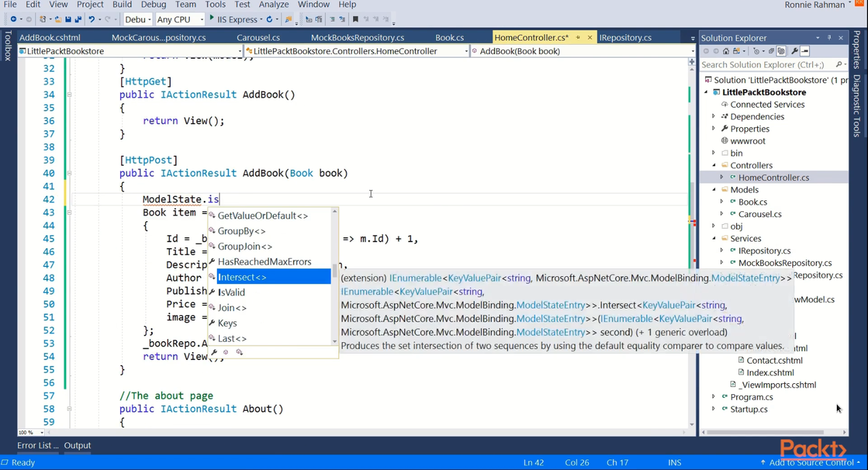Viewport: 868px width, 470px height.
Task: Click the search magnifier in Solution Explorer
Action: [x=839, y=64]
